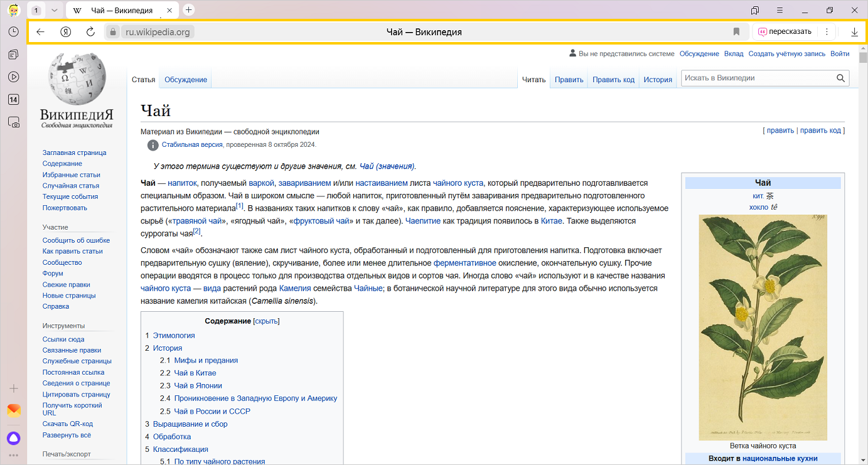
Task: Reload the page with refresh icon
Action: coord(90,31)
